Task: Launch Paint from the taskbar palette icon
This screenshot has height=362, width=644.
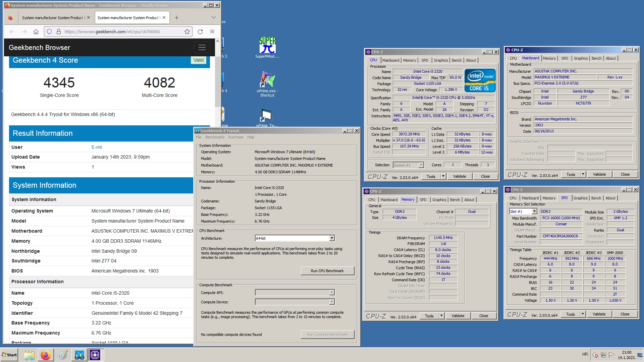Action: 62,355
